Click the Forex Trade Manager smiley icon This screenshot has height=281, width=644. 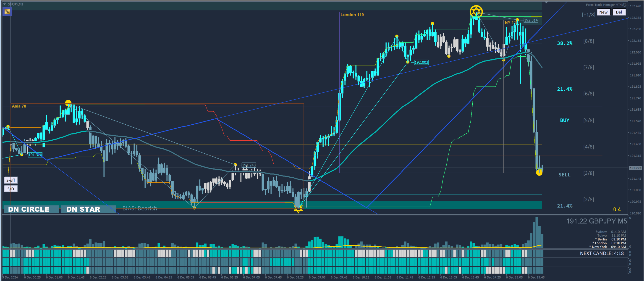624,5
